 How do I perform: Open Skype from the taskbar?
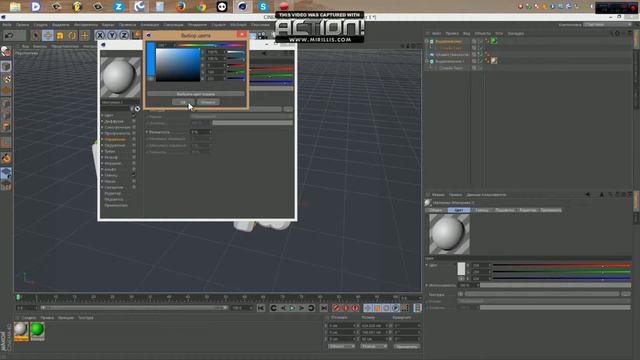[x=263, y=7]
